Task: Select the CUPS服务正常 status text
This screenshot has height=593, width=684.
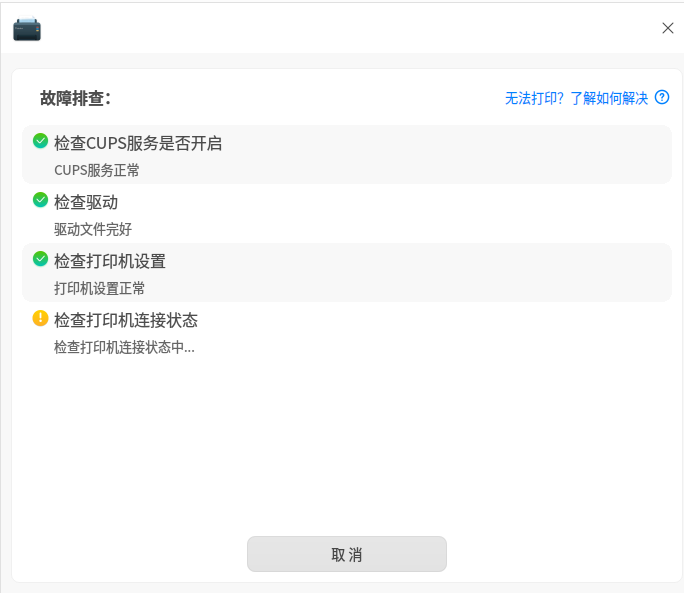Action: tap(97, 170)
